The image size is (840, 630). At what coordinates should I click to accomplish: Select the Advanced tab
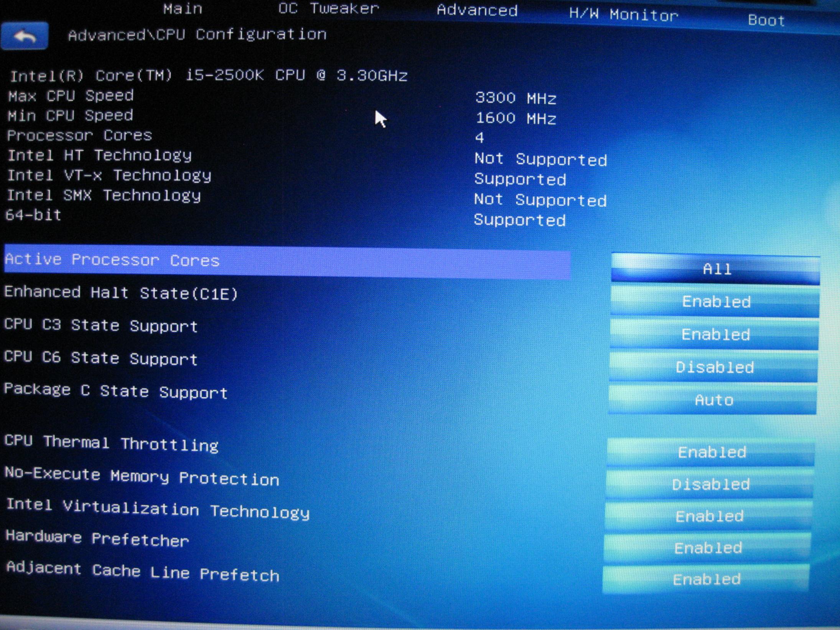coord(477,10)
